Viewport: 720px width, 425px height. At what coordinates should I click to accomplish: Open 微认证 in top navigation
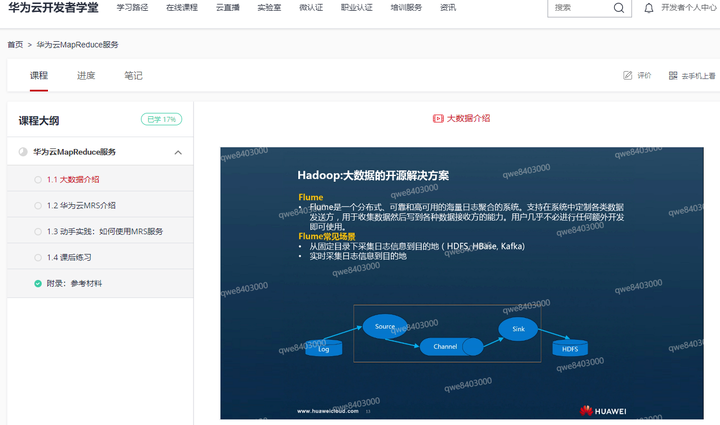point(311,7)
